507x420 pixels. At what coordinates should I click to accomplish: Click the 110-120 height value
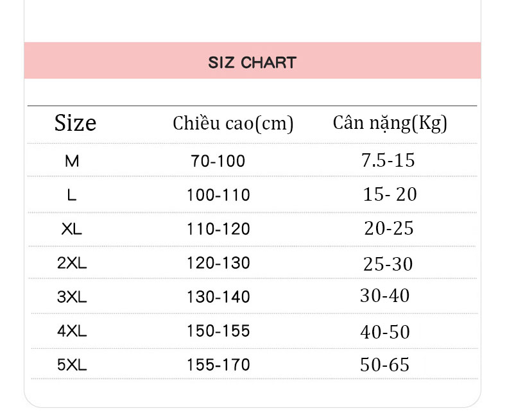coord(219,229)
